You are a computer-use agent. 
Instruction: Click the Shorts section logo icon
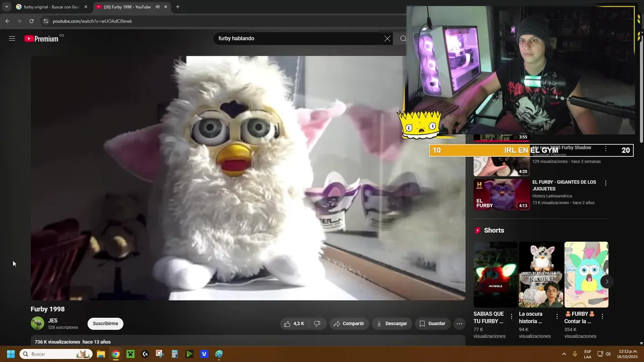(478, 230)
